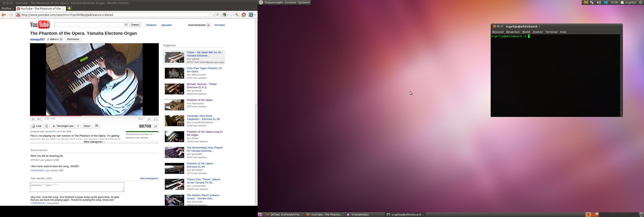
Task: Seek in the video progress bar
Action: click(x=94, y=116)
